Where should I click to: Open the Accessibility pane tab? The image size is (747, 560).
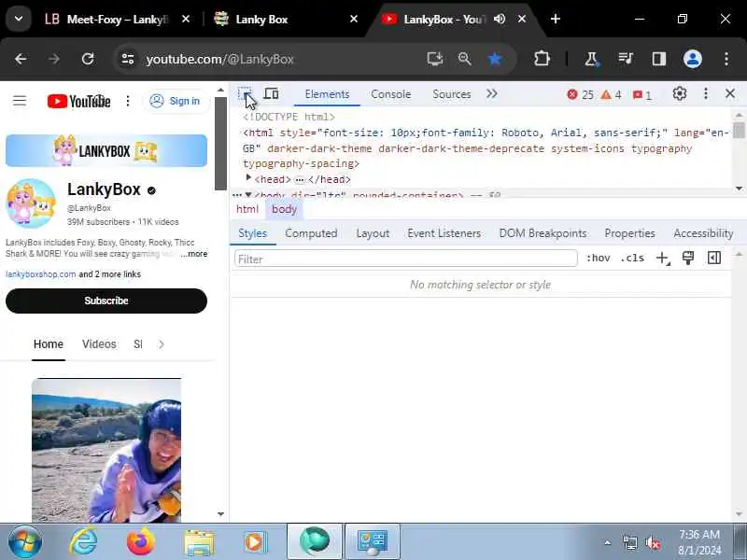coord(703,233)
